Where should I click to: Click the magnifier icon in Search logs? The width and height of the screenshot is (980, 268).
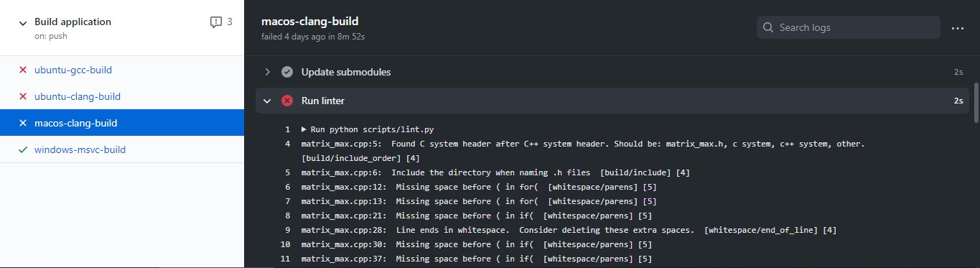pyautogui.click(x=768, y=27)
